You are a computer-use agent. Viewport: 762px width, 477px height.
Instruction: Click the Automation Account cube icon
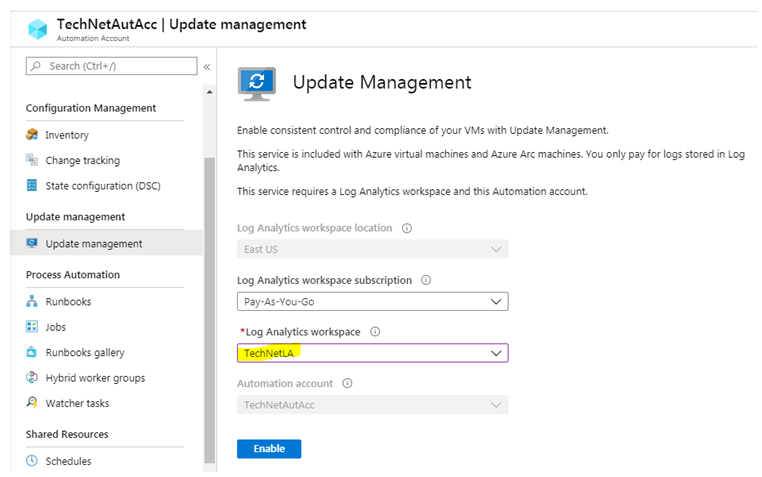37,29
